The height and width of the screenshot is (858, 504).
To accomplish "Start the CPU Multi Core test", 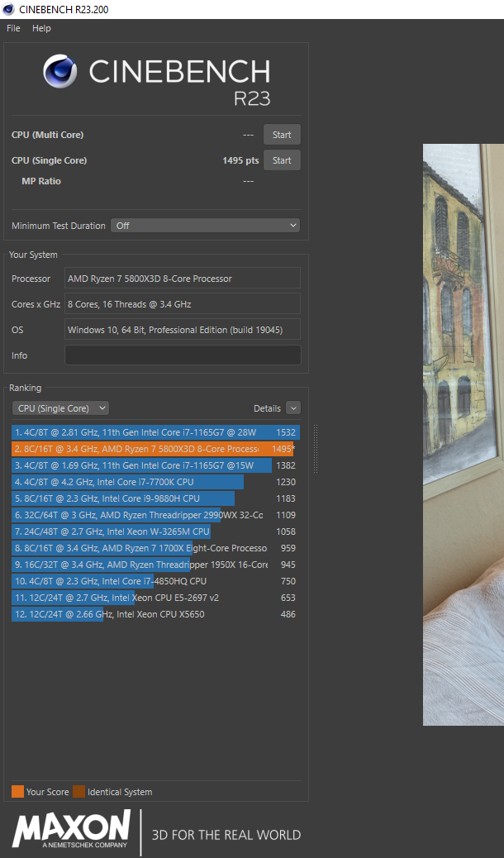I will coord(282,135).
